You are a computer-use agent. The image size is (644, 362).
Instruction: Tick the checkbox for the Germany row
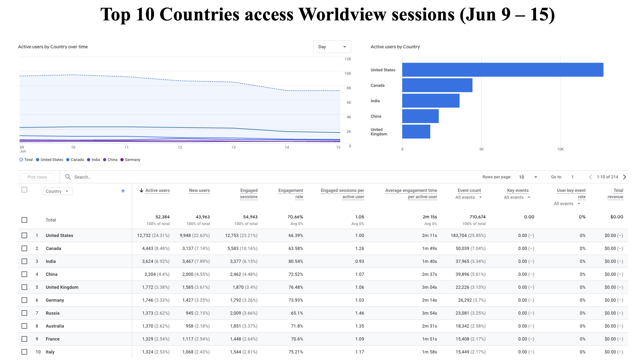[24, 300]
